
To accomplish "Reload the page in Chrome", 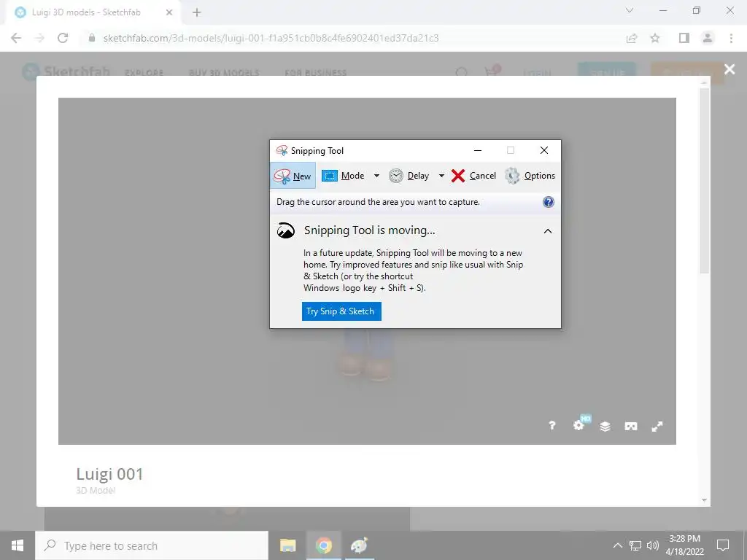I will pyautogui.click(x=63, y=38).
